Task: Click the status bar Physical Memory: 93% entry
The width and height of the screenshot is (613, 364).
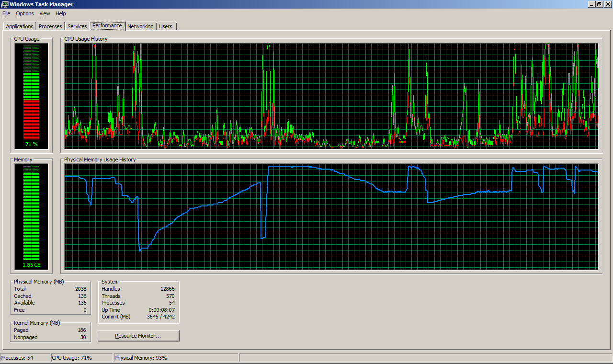Action: [x=176, y=358]
